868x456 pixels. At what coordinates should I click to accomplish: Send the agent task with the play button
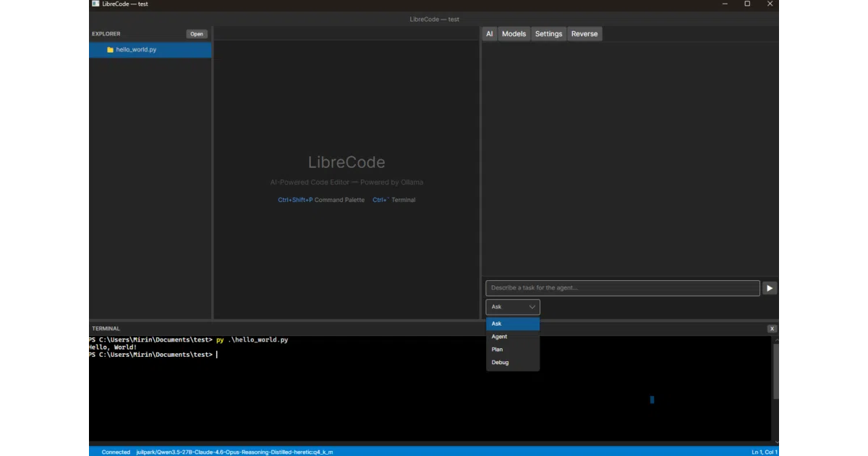point(770,288)
